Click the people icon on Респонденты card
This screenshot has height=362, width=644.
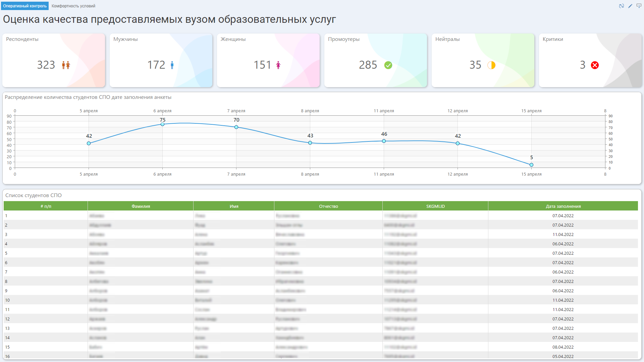[x=66, y=65]
